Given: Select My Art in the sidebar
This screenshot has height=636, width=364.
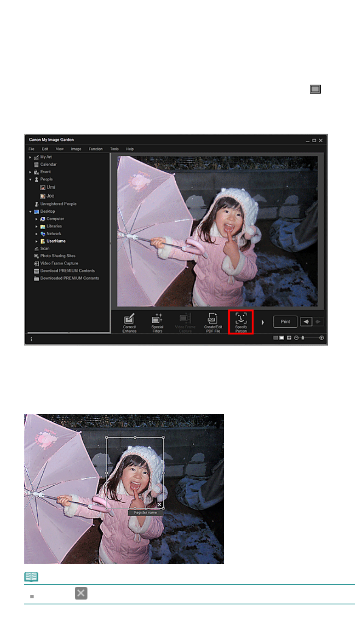Looking at the screenshot, I should tap(43, 157).
